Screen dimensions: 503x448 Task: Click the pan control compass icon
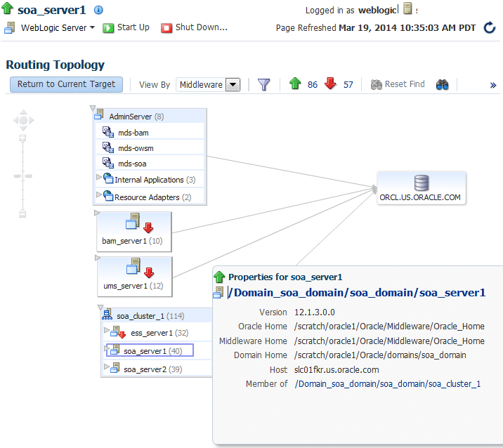coord(23,120)
